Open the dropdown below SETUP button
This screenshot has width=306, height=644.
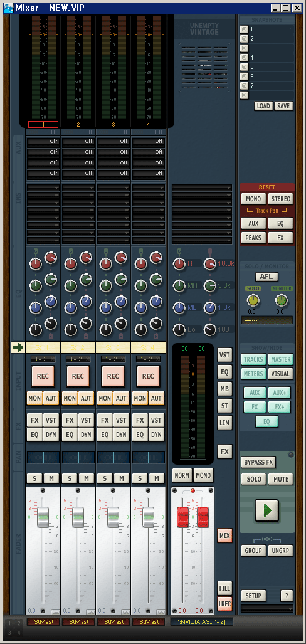click(x=267, y=608)
